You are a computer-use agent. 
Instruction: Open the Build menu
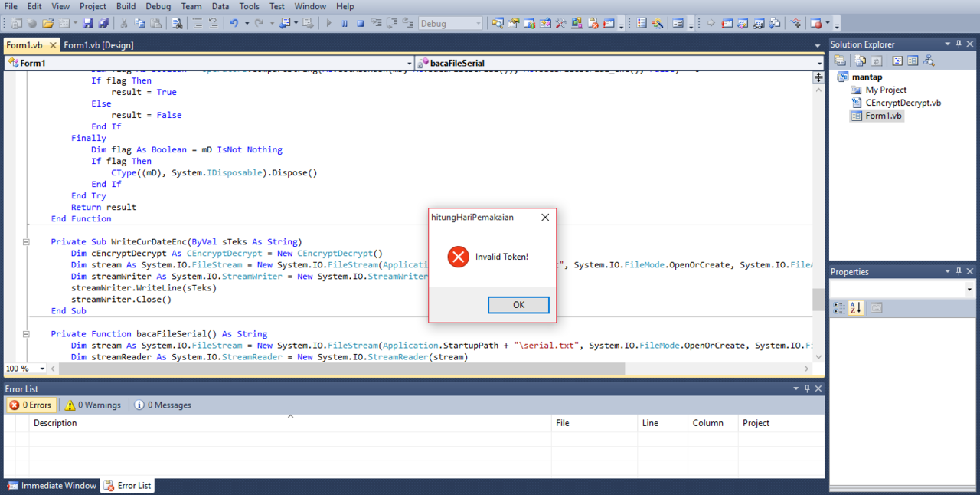126,6
